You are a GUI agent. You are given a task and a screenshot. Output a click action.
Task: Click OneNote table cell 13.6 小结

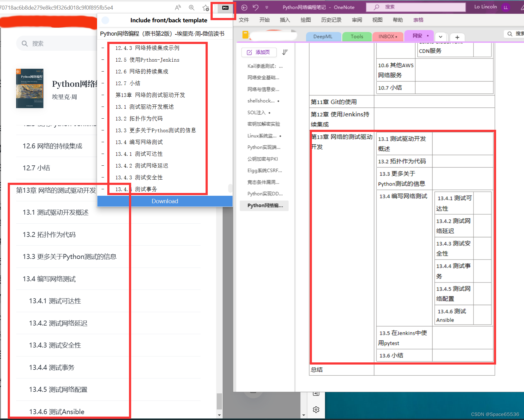[404, 356]
